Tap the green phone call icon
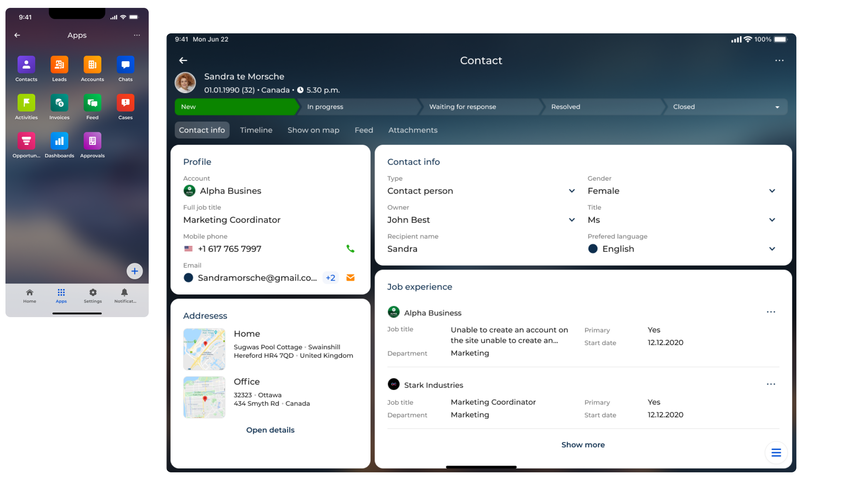The height and width of the screenshot is (479, 868). point(350,249)
